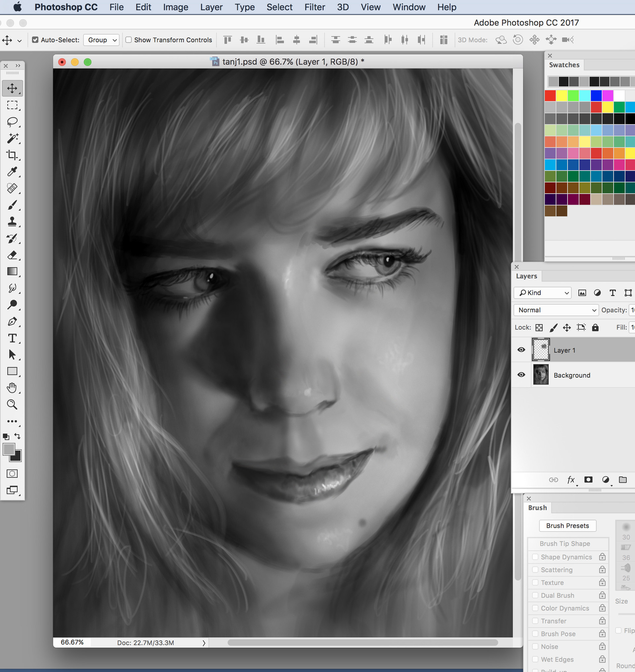
Task: Select the Move tool
Action: (x=12, y=88)
